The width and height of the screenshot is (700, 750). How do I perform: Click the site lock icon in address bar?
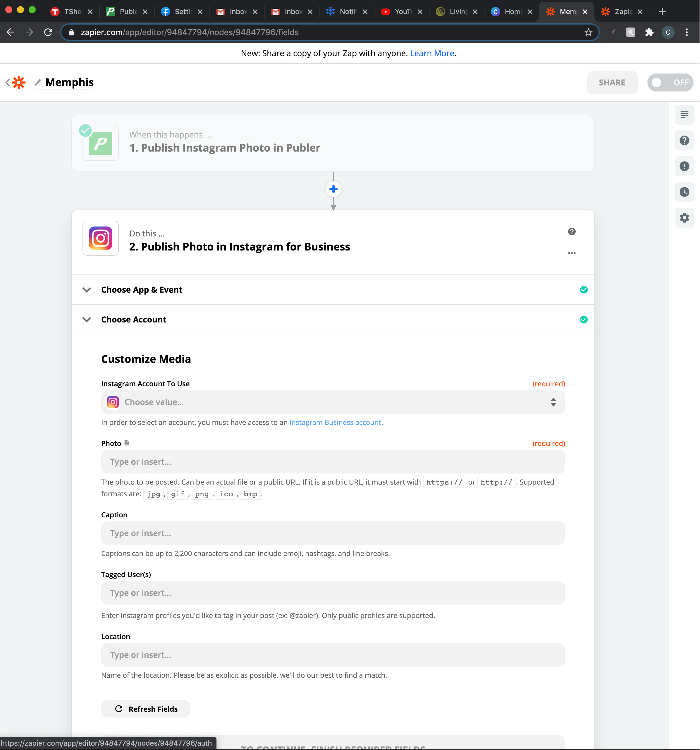tap(71, 32)
